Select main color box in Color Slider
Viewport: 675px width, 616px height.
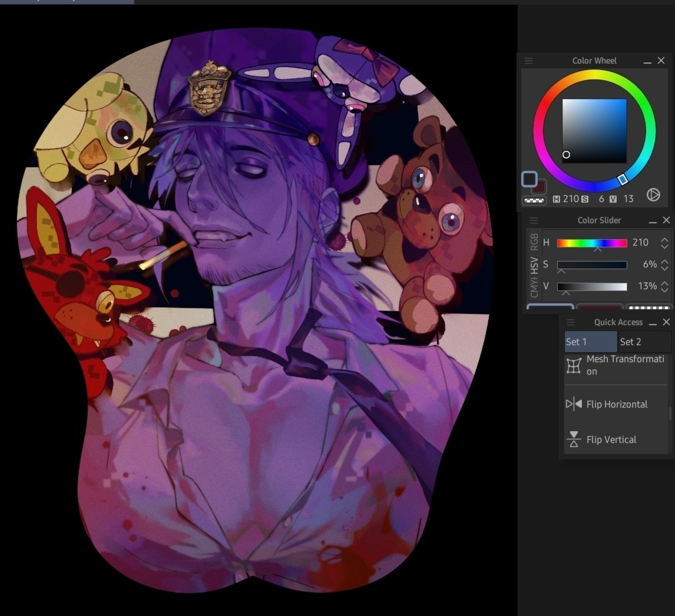550,306
